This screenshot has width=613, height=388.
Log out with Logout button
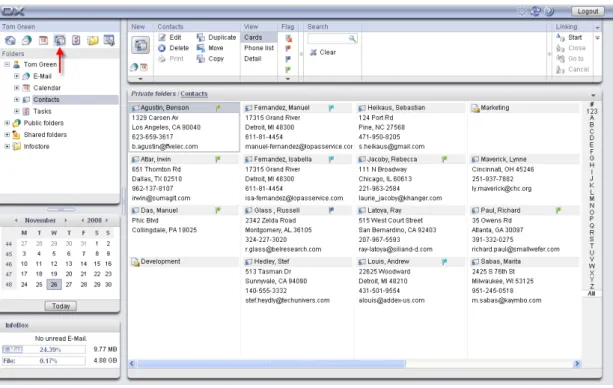tap(588, 11)
